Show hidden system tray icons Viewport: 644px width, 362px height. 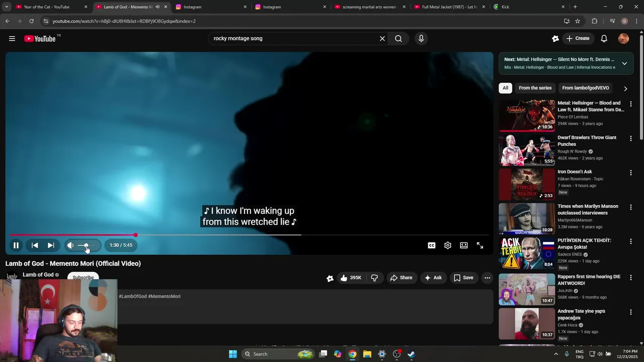(556, 354)
